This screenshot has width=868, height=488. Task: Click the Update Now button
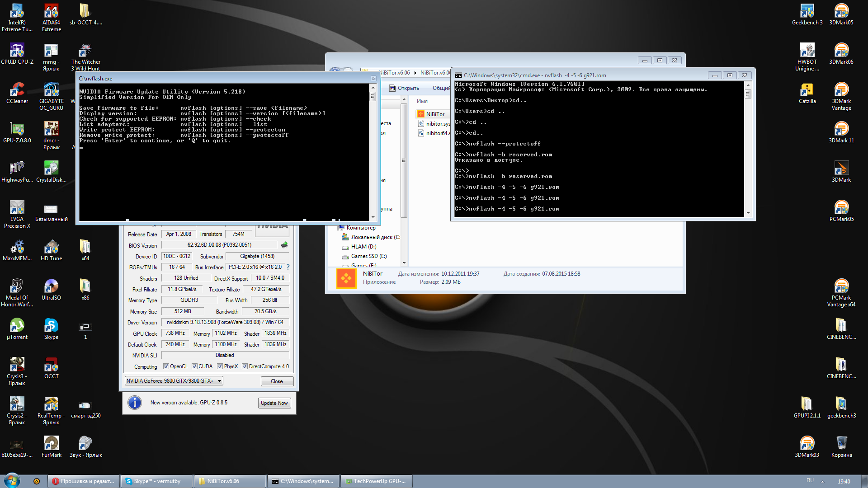(x=274, y=403)
